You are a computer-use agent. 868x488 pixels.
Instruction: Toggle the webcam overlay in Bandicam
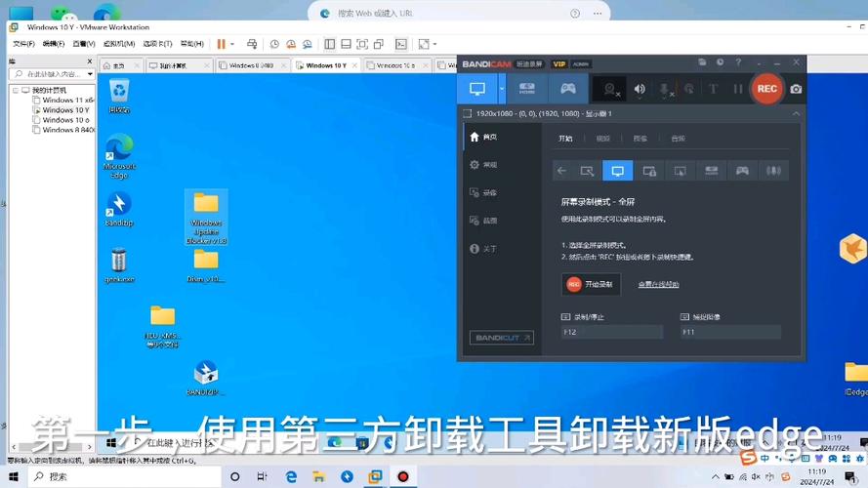click(x=610, y=89)
